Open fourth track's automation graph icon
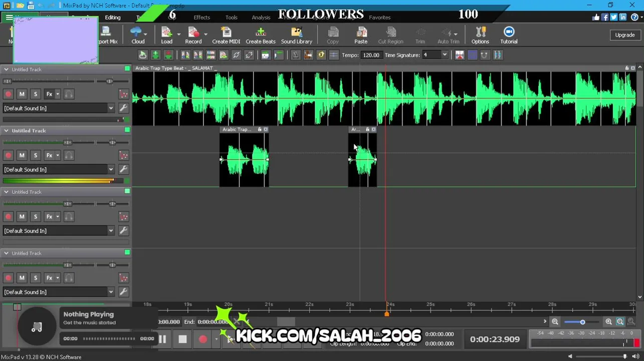 [123, 278]
